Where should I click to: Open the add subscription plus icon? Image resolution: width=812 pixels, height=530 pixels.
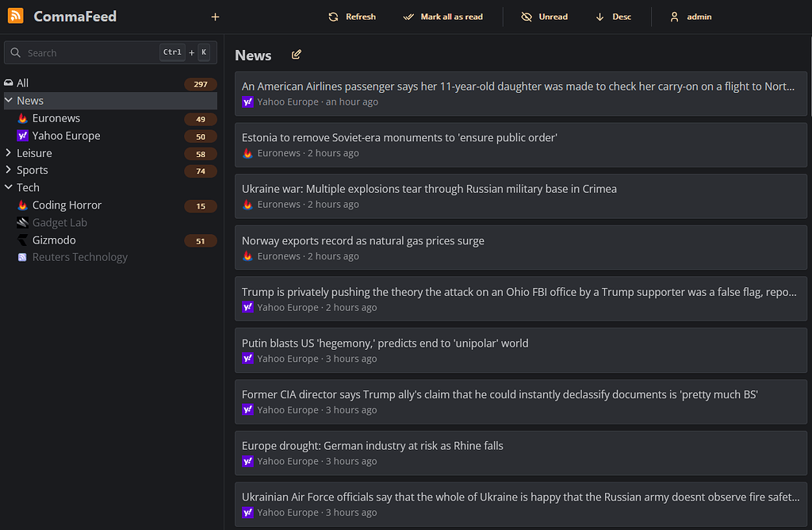215,16
